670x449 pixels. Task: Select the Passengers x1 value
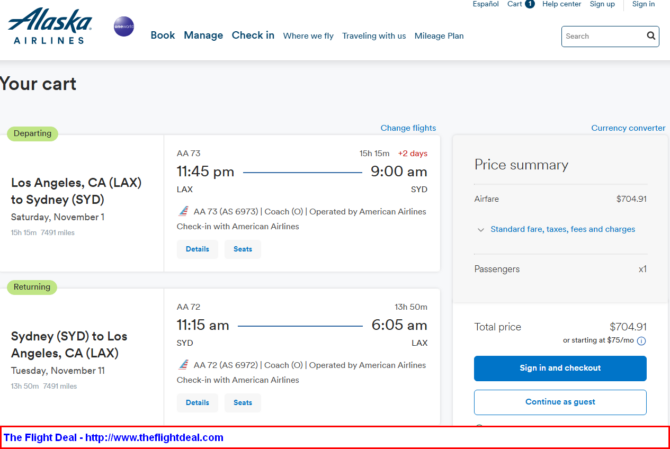(642, 269)
